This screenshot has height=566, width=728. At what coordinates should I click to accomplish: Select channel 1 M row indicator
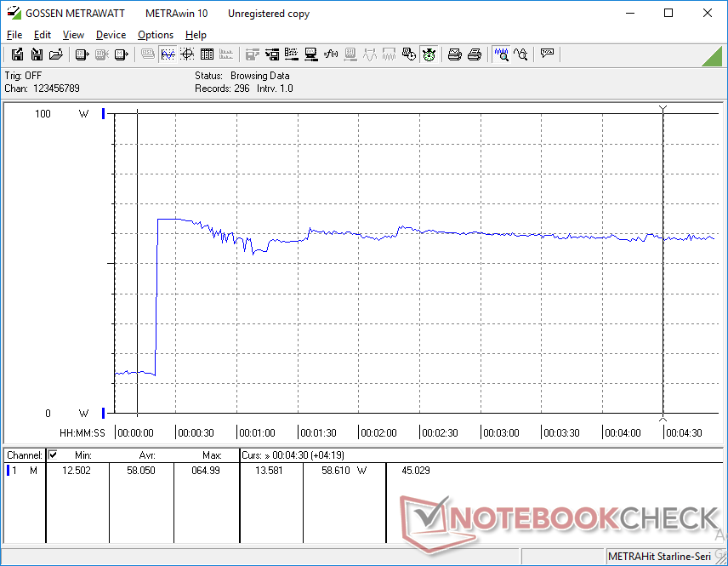[8, 471]
